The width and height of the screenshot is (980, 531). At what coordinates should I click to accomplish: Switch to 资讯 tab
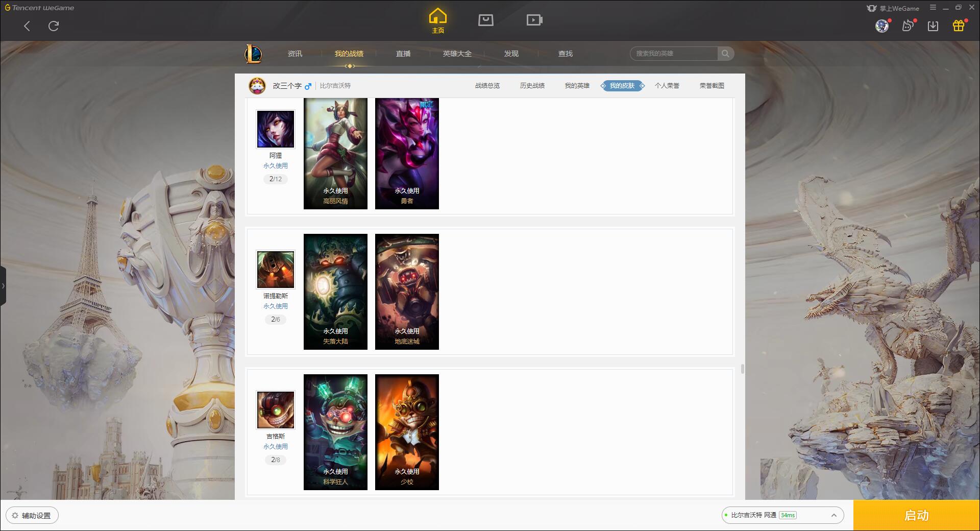coord(295,54)
